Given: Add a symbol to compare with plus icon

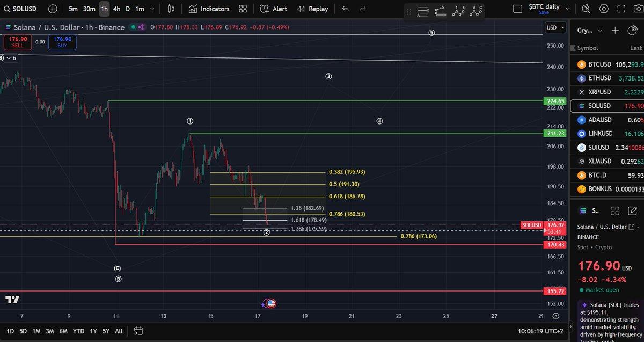Looking at the screenshot, I should [x=52, y=9].
